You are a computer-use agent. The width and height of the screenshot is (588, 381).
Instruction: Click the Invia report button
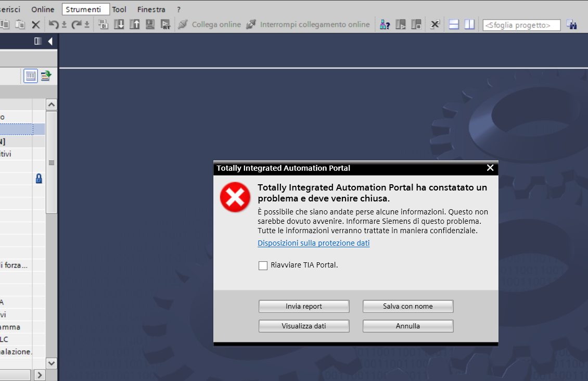click(x=304, y=307)
